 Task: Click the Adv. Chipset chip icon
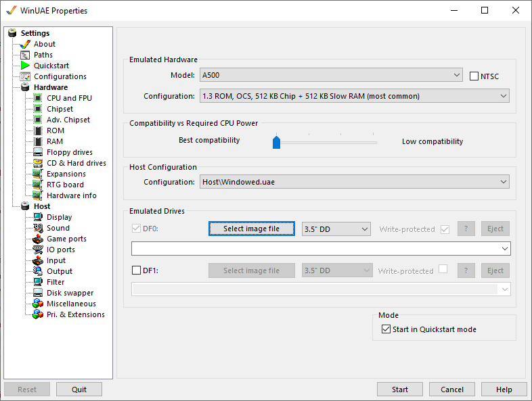coord(38,120)
